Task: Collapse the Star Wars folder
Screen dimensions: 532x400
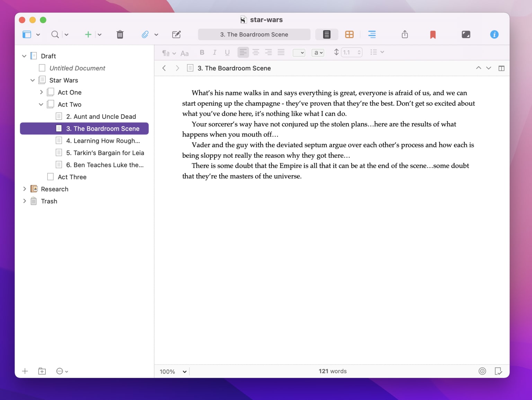Action: point(33,80)
